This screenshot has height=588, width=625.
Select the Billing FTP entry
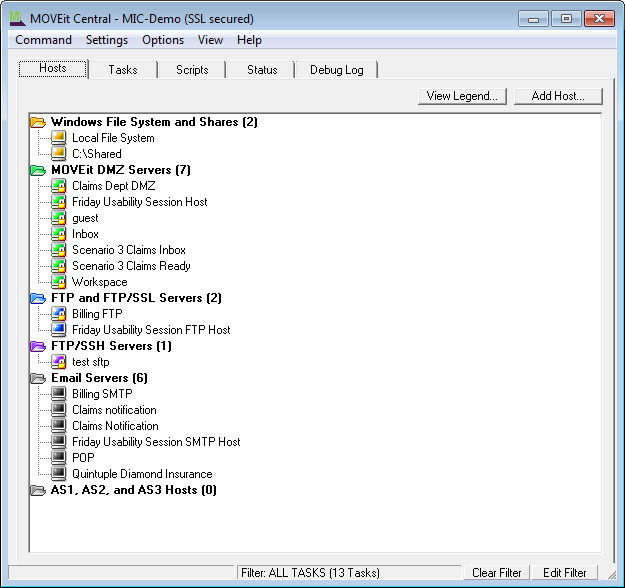[x=97, y=314]
